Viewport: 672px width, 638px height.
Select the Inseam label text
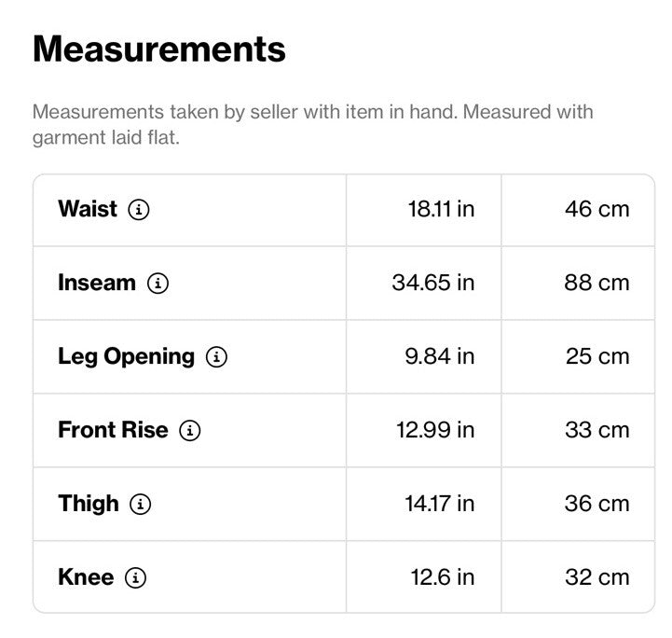[x=97, y=283]
